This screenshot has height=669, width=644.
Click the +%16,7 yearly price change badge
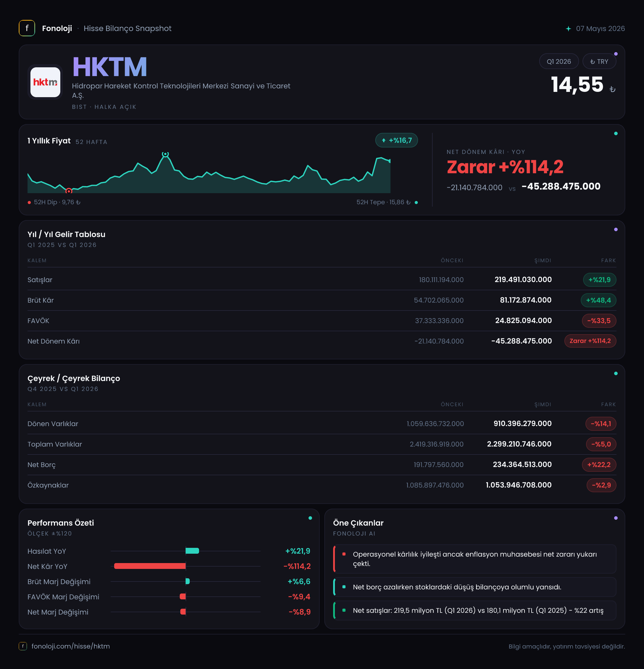tap(396, 140)
